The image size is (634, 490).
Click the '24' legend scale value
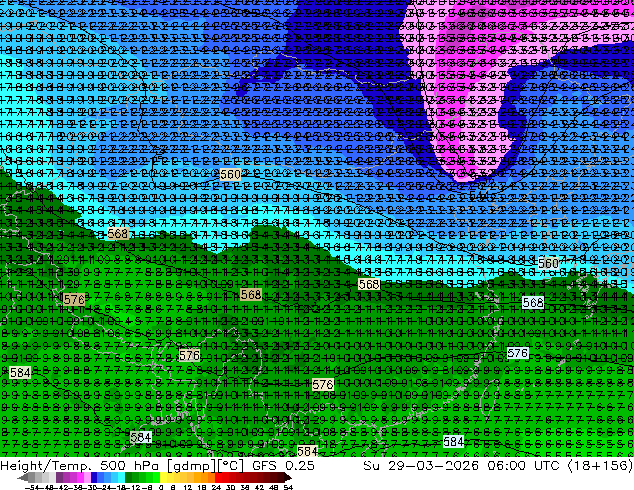pyautogui.click(x=216, y=487)
